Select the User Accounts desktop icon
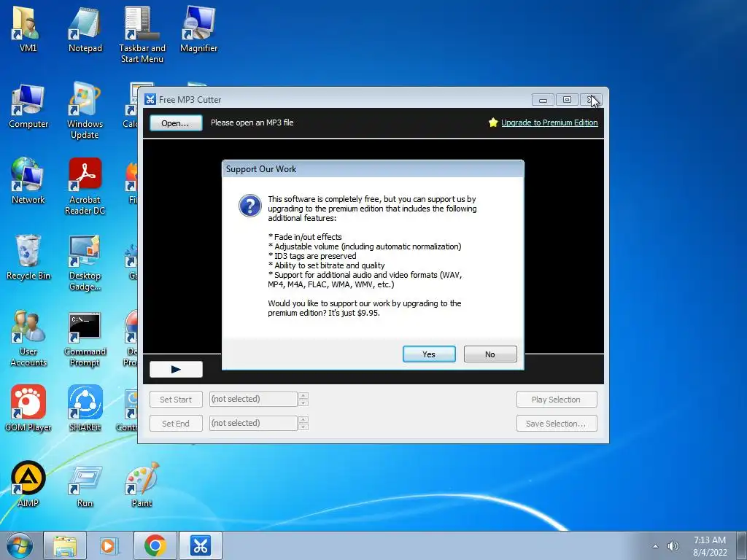 click(28, 338)
